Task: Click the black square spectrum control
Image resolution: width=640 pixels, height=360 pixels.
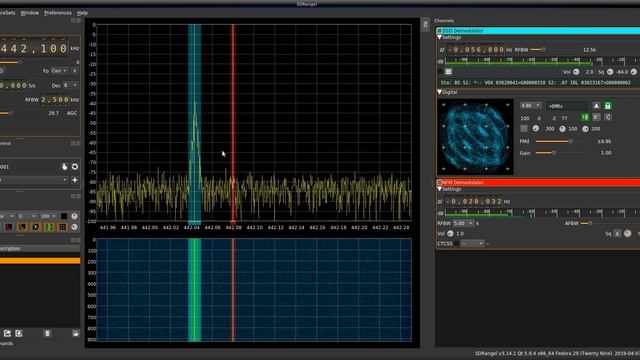Action: 64,216
